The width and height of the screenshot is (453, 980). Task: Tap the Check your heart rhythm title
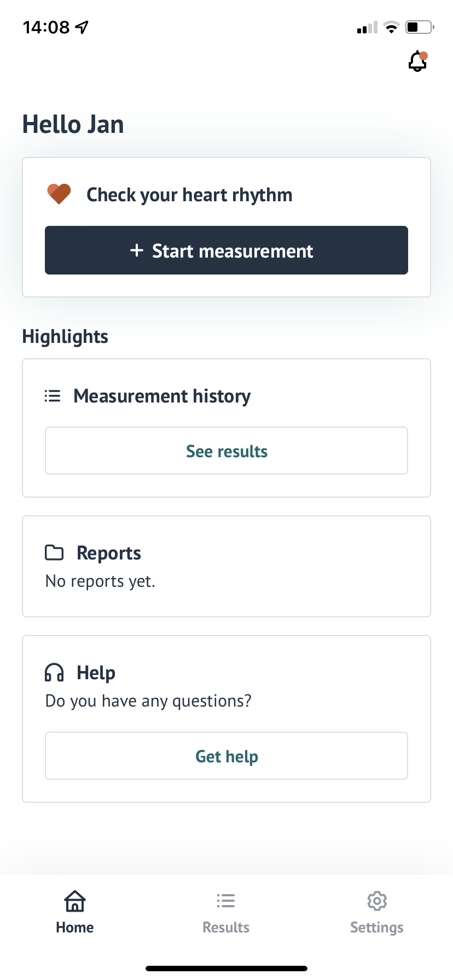click(x=189, y=195)
